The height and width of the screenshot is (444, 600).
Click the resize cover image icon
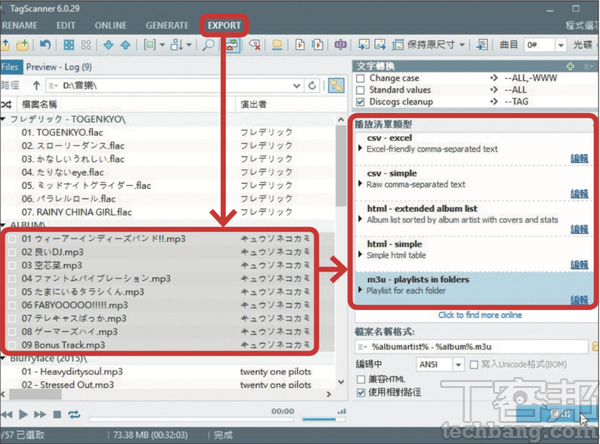click(398, 45)
